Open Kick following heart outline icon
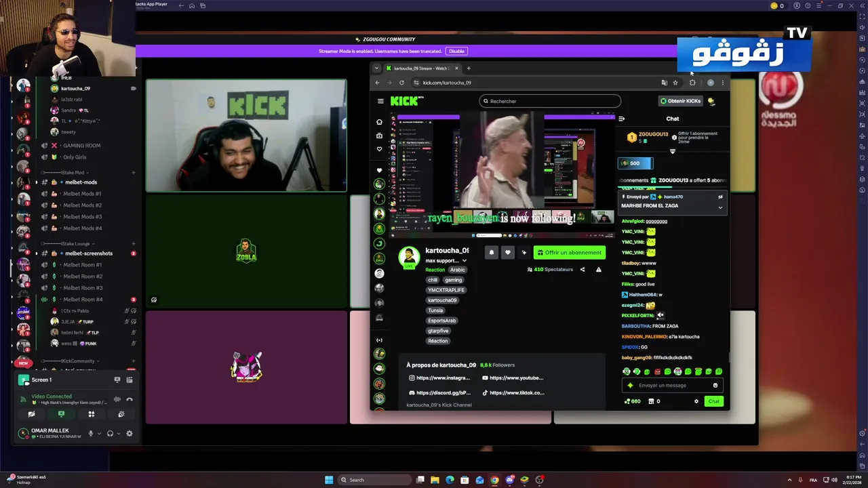Viewport: 868px width, 488px height. tap(379, 149)
